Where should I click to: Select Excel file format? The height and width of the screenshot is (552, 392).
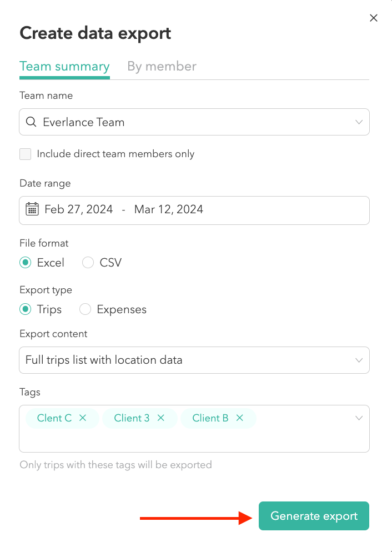(x=25, y=262)
